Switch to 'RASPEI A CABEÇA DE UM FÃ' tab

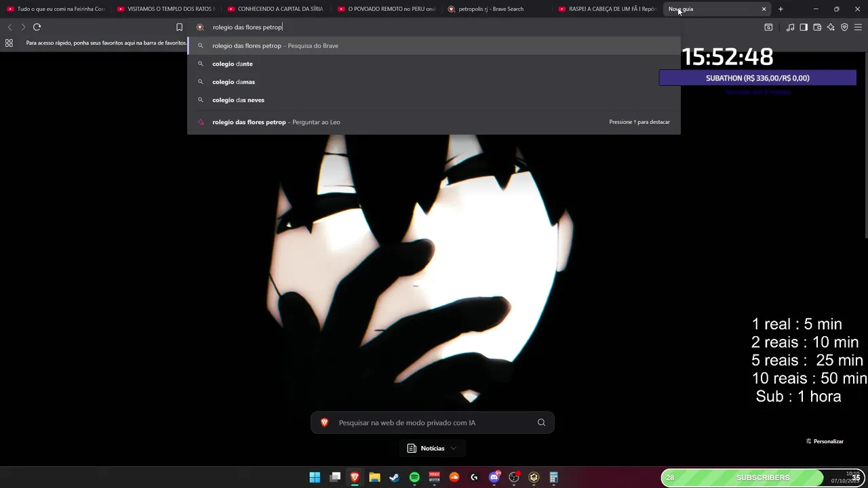click(x=607, y=9)
